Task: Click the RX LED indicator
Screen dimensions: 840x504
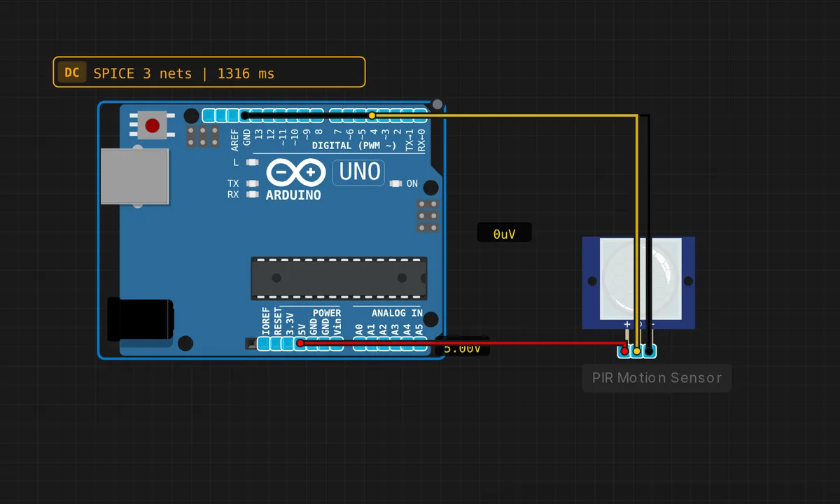Action: 252,194
